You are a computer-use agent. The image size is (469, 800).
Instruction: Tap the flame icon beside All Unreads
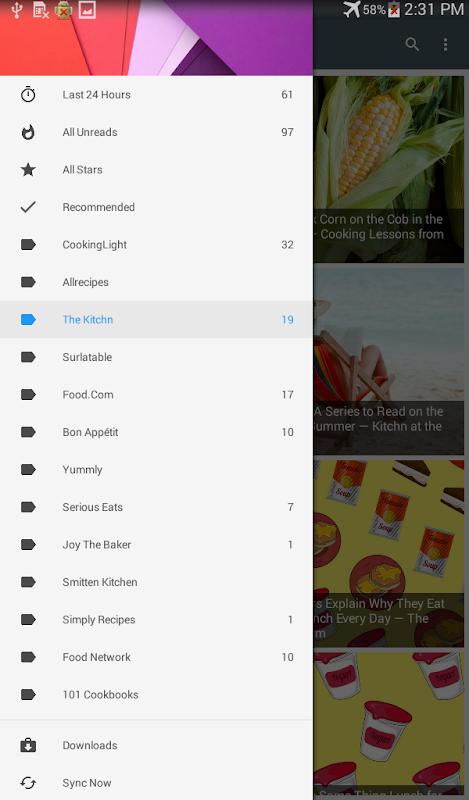28,132
